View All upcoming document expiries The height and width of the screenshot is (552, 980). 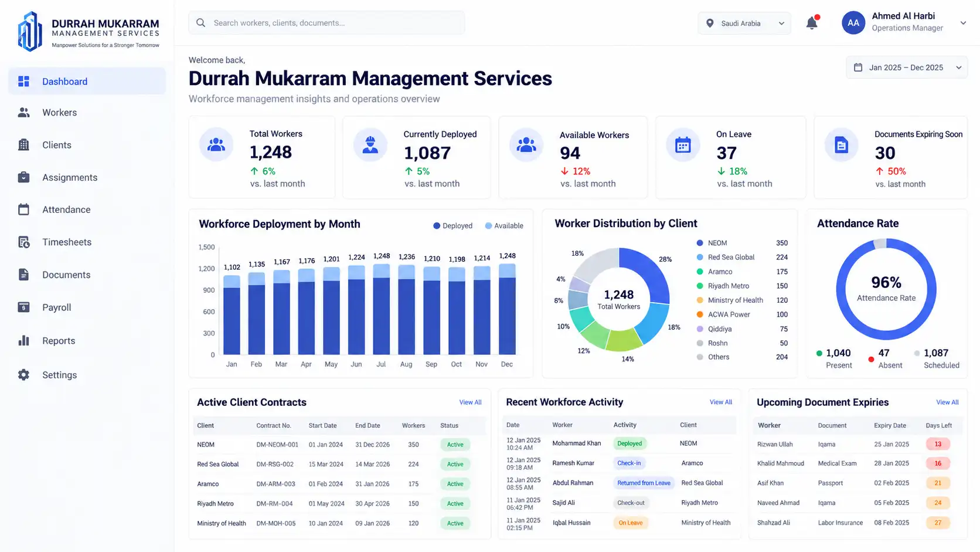pyautogui.click(x=947, y=402)
